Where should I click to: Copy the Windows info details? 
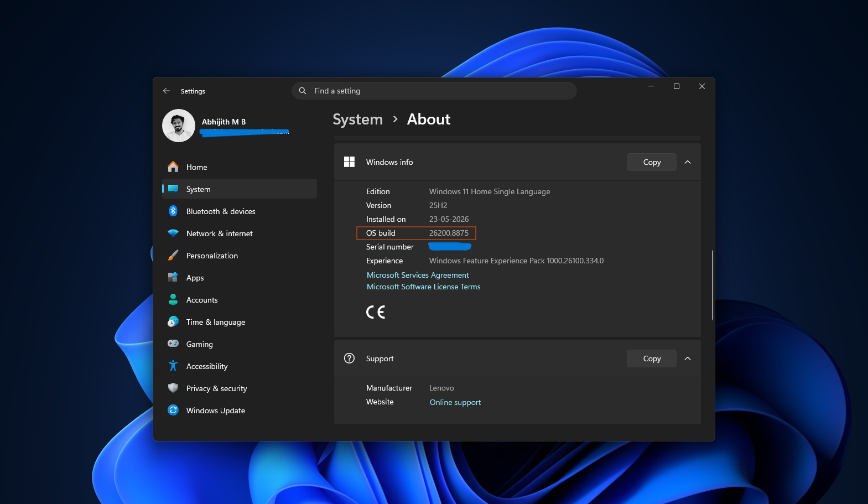[x=652, y=162]
